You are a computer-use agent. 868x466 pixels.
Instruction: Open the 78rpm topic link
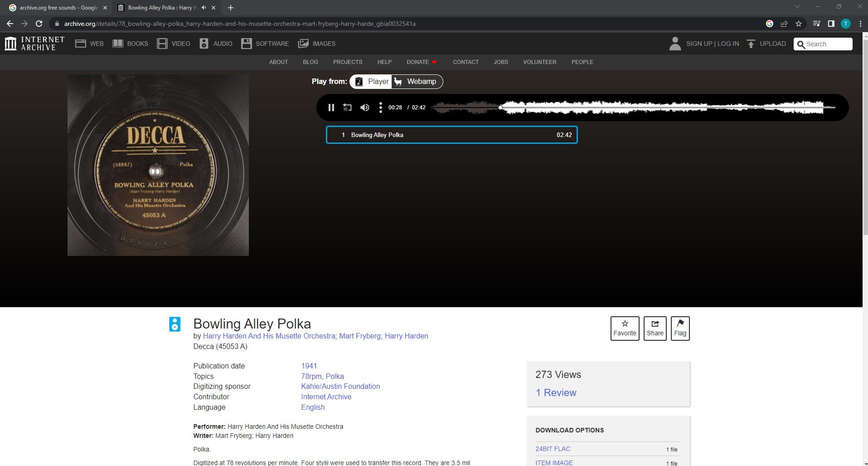pos(311,377)
